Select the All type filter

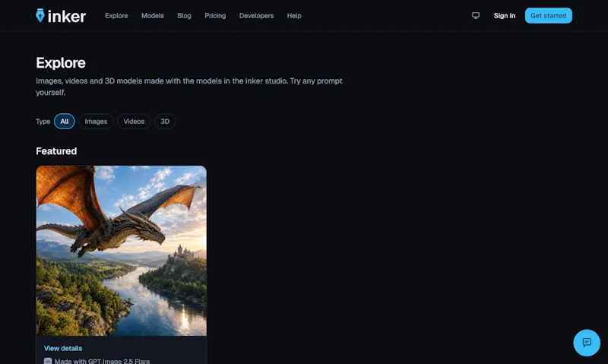[65, 122]
